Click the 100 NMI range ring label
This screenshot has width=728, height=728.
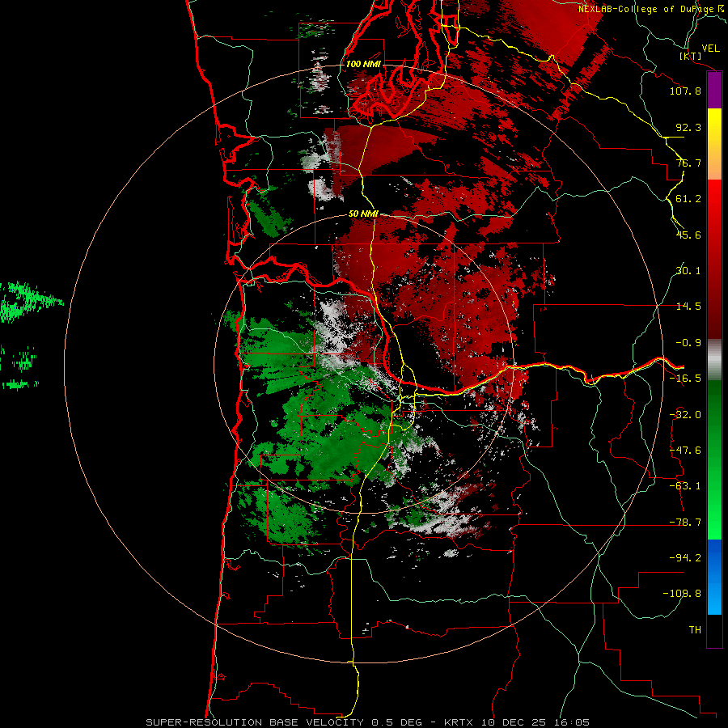363,64
